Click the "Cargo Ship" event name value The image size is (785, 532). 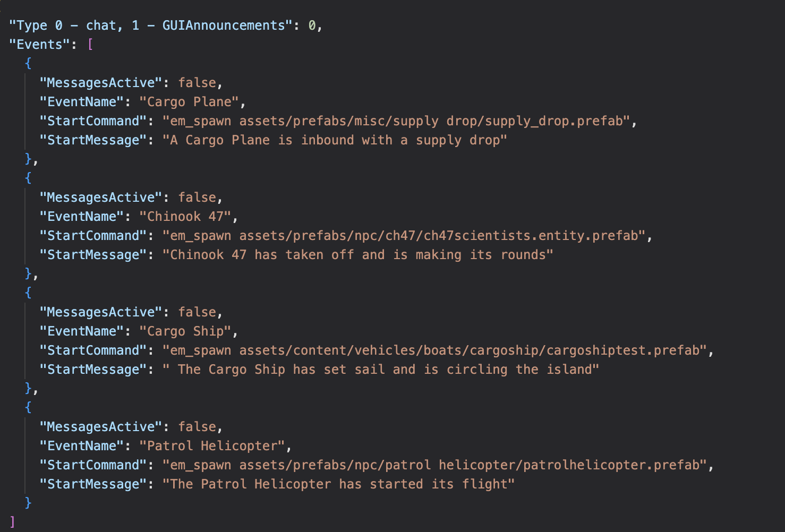[x=185, y=331]
